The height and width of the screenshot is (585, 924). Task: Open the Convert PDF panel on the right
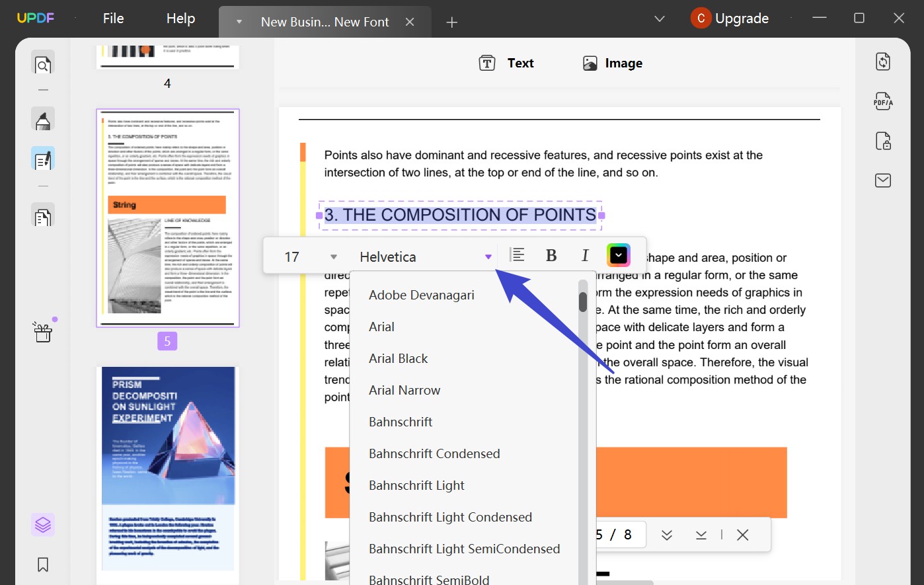tap(882, 61)
